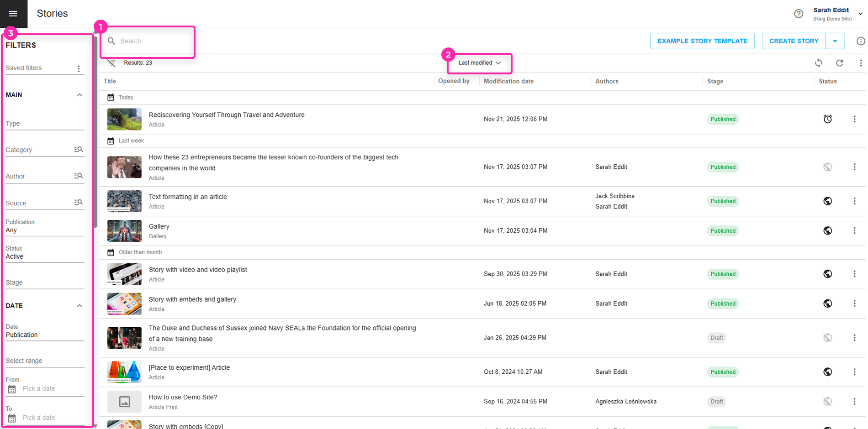Collapse the DATE filters section
This screenshot has width=868, height=429.
pos(79,306)
